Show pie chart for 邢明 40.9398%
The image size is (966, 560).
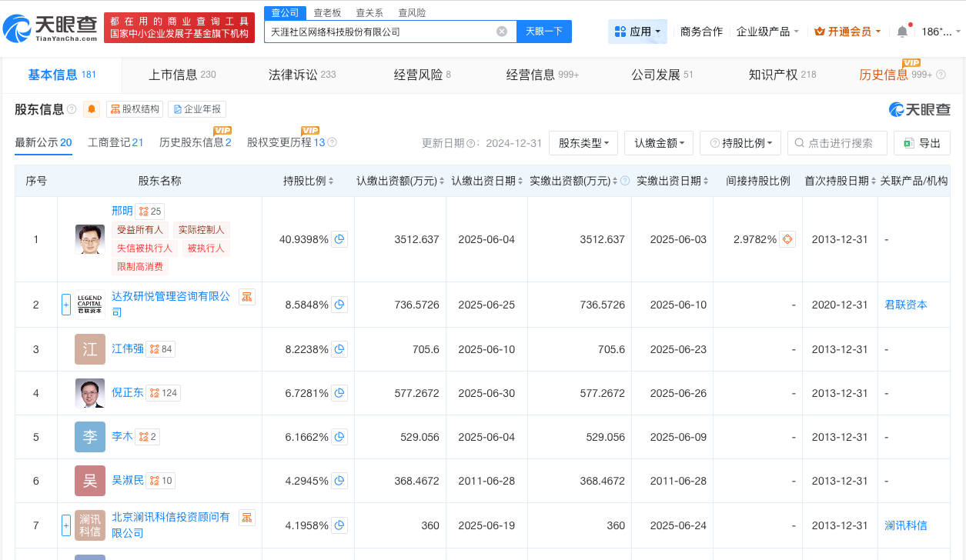point(339,239)
